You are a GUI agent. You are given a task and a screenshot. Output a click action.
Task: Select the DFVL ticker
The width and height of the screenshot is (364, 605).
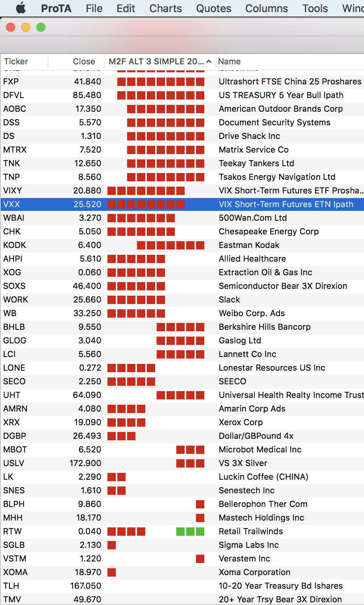point(13,95)
